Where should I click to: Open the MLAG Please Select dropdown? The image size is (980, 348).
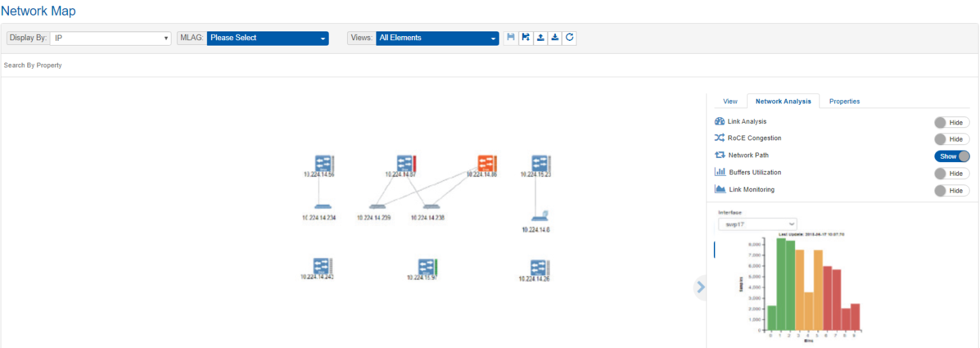pyautogui.click(x=267, y=38)
